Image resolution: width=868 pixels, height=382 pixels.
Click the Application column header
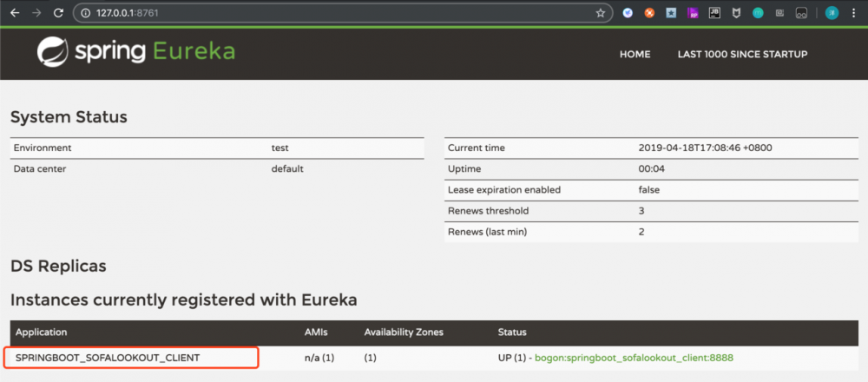pyautogui.click(x=42, y=333)
